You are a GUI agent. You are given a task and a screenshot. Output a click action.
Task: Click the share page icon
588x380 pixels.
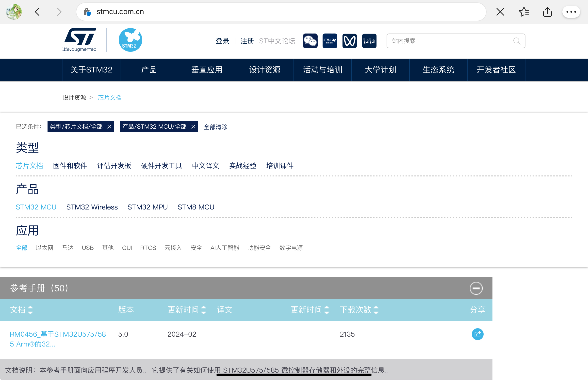click(547, 12)
